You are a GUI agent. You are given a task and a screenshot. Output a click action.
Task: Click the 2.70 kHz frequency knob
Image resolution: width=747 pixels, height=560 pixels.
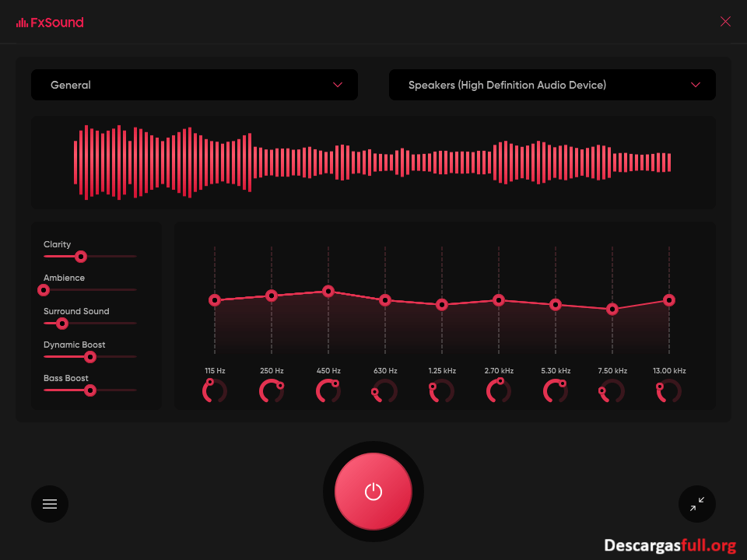(x=499, y=390)
